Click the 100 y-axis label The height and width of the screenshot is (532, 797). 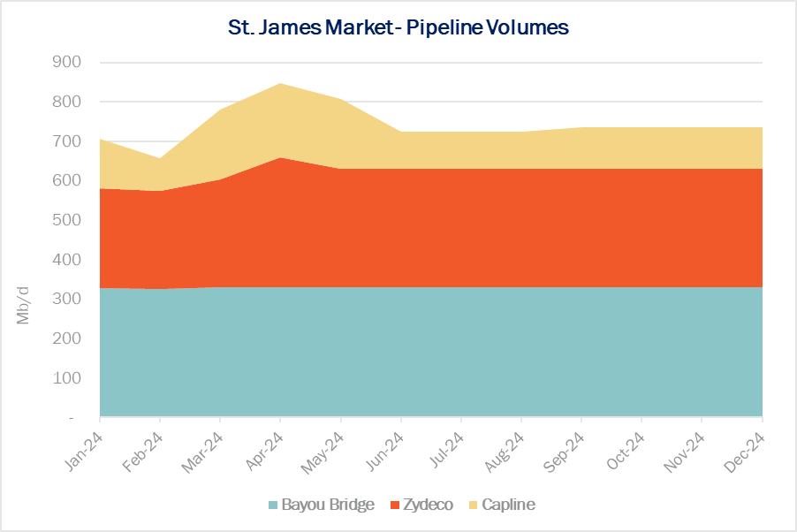pos(66,378)
